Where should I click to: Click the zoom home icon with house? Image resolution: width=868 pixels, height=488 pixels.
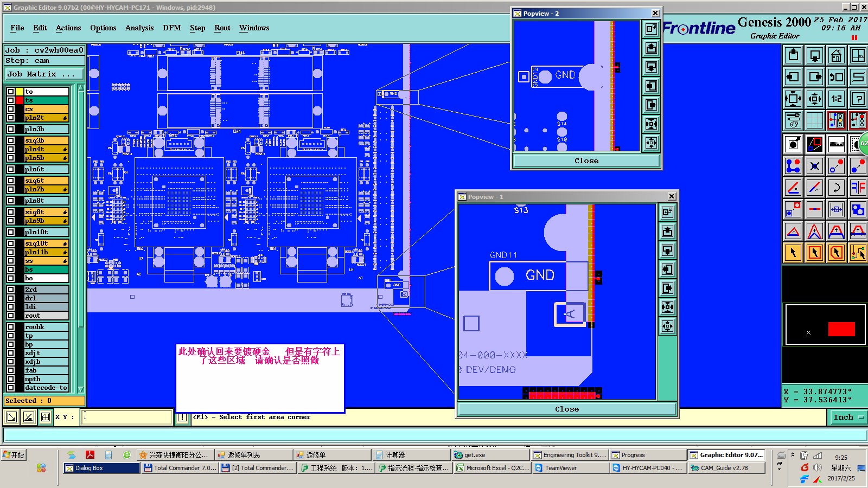pyautogui.click(x=836, y=55)
